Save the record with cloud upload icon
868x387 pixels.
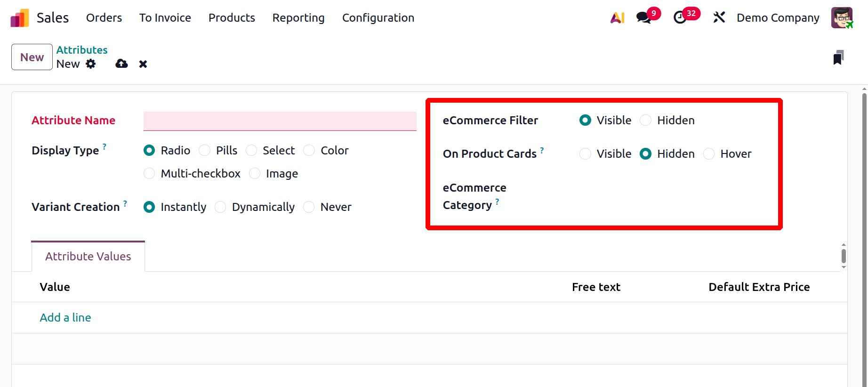point(121,64)
